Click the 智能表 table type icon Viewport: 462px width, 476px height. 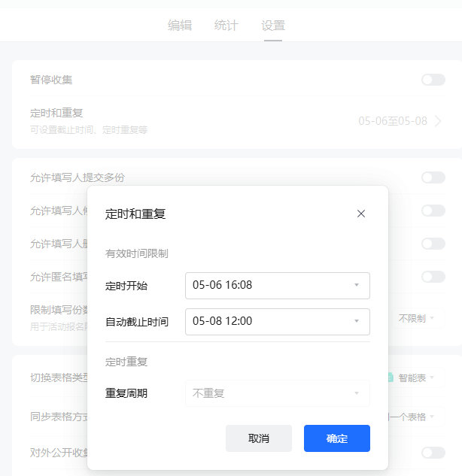tap(391, 377)
